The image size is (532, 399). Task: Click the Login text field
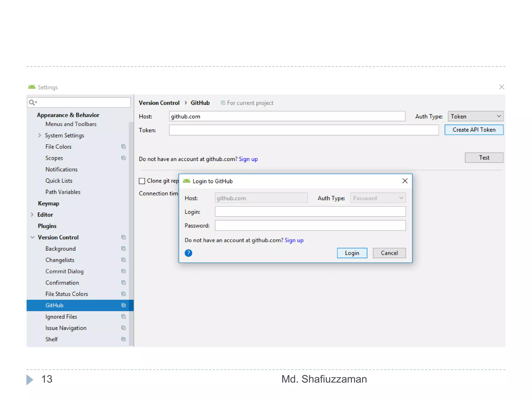point(310,212)
